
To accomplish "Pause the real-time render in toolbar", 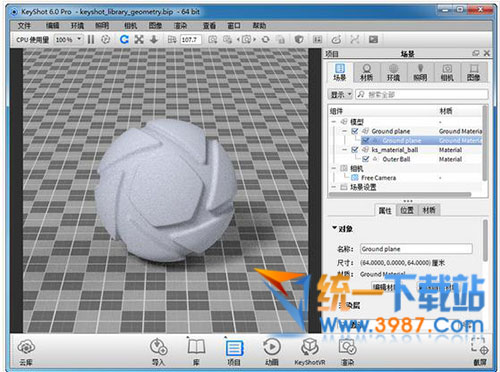I will (91, 40).
